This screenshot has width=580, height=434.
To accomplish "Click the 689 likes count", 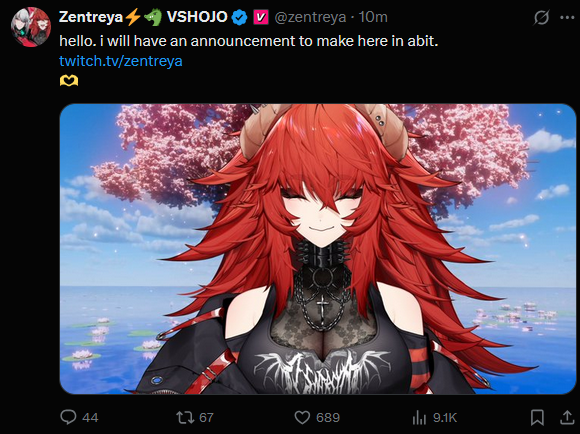I will pos(328,418).
